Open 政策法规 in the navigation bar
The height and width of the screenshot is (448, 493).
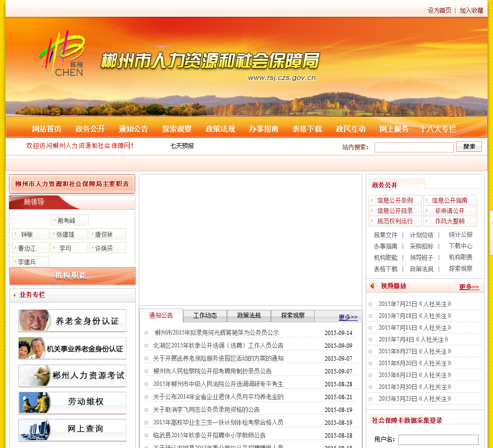[220, 129]
